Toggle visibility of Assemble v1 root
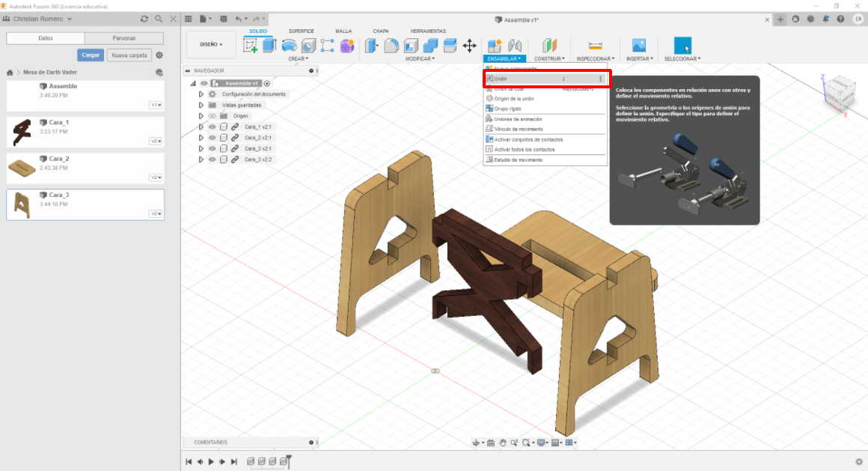This screenshot has width=868, height=471. point(204,84)
